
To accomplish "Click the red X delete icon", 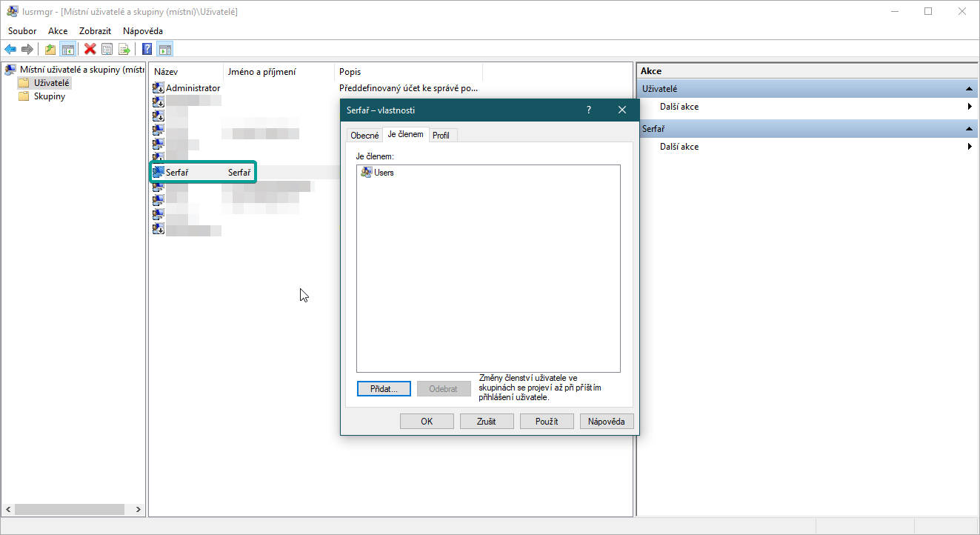I will tap(90, 50).
